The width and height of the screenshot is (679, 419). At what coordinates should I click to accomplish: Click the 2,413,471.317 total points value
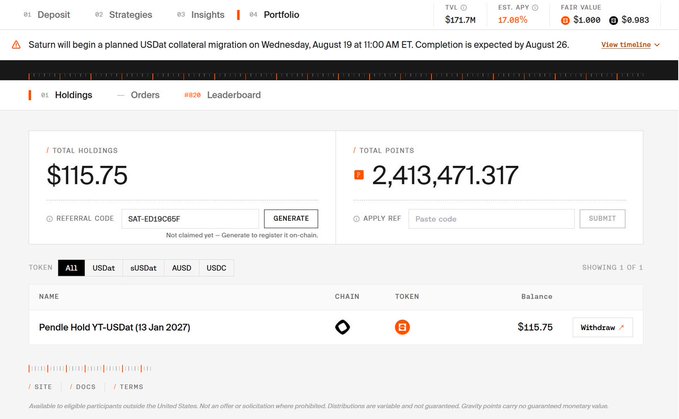tap(445, 175)
